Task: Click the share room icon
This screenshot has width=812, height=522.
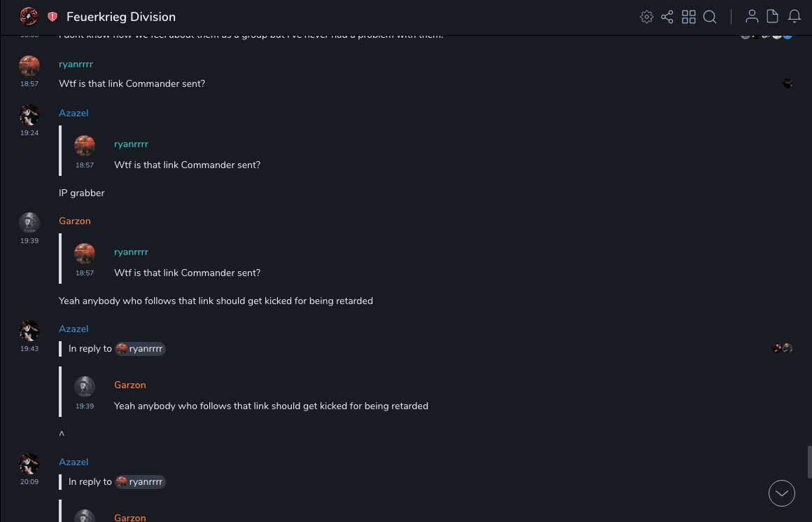Action: (x=667, y=17)
